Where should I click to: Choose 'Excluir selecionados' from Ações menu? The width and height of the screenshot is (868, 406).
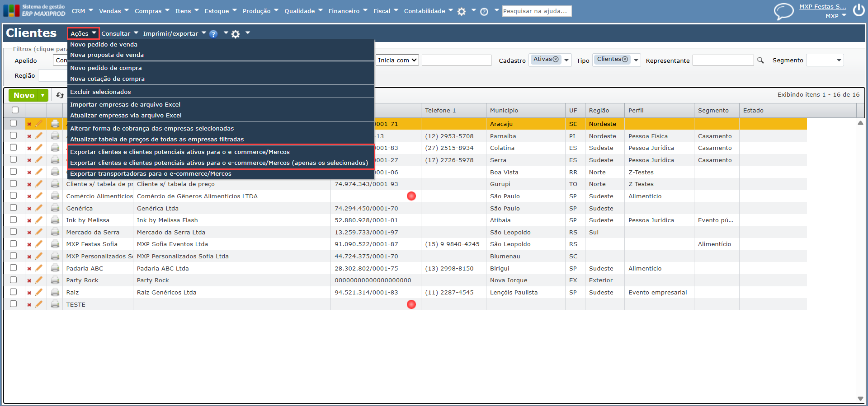pos(100,92)
